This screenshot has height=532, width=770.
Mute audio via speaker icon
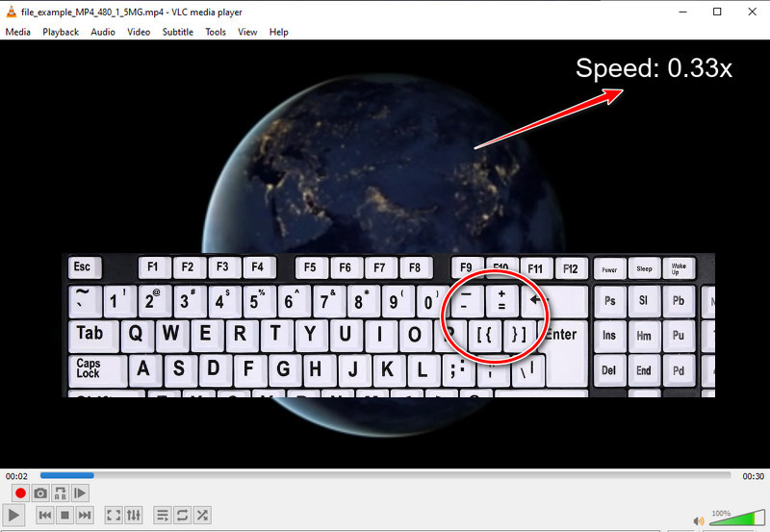pyautogui.click(x=699, y=520)
